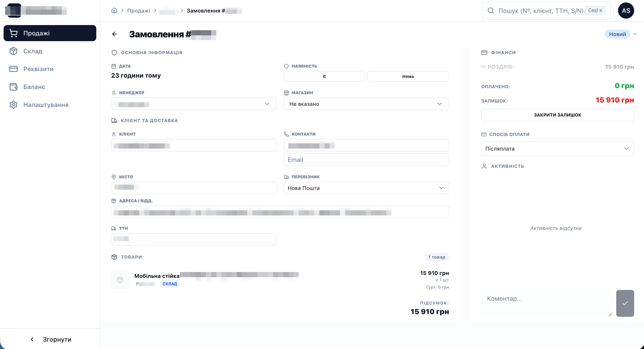Screen dimensions: 644x349
Task: Open the AS user avatar
Action: [626, 11]
